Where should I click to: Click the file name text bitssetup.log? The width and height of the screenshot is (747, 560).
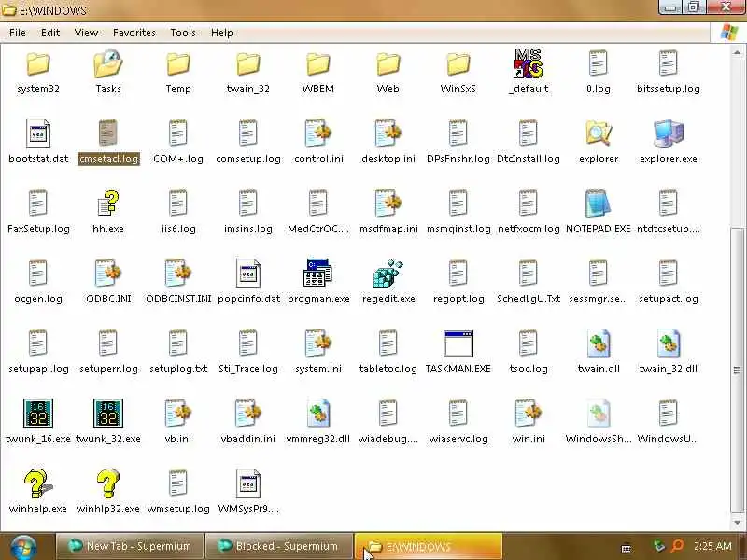(669, 89)
